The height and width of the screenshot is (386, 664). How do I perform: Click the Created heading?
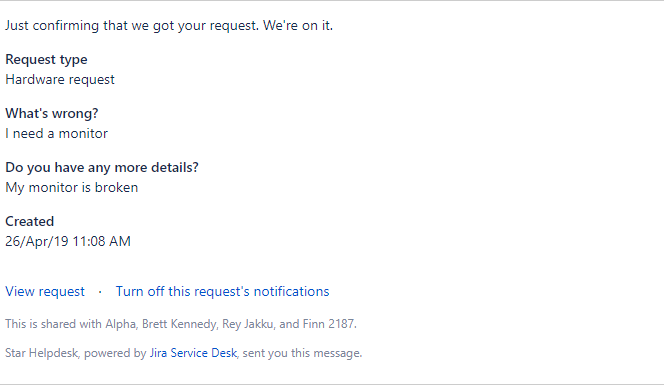30,221
